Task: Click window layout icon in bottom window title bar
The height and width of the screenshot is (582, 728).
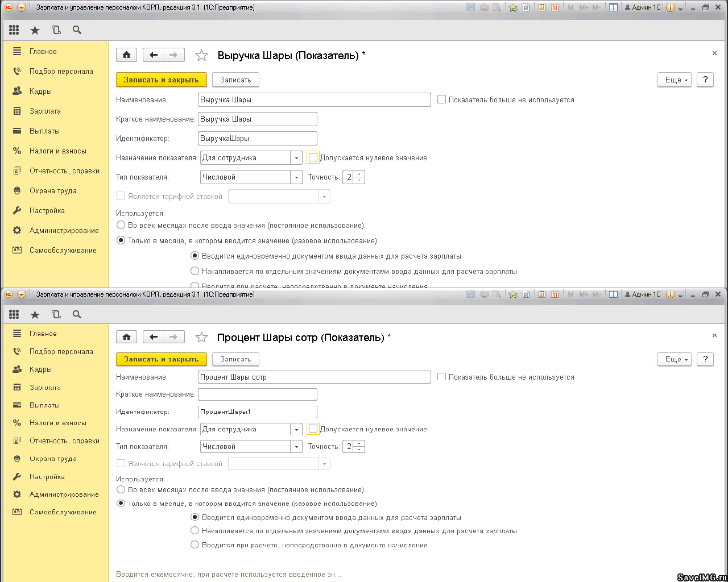Action: coord(613,294)
